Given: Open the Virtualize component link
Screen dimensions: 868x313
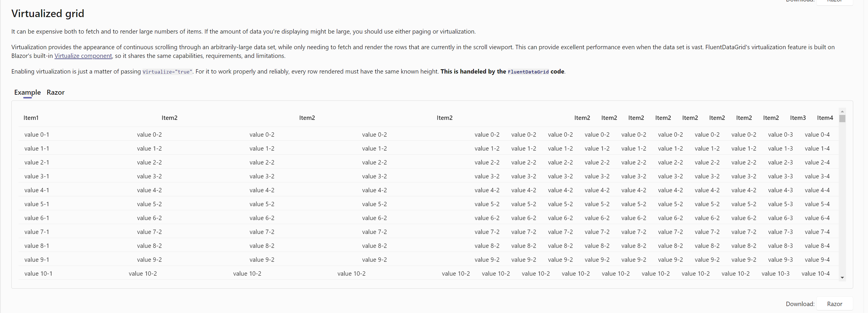Looking at the screenshot, I should [83, 56].
